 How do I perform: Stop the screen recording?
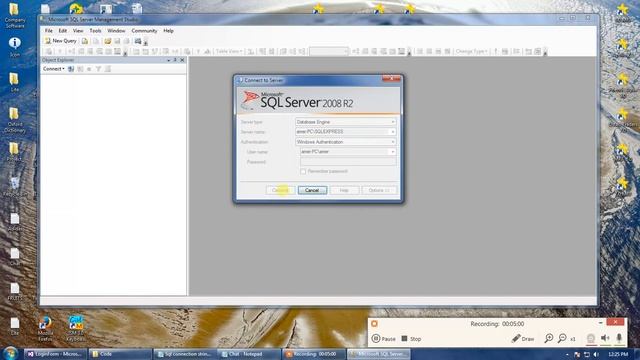[x=411, y=339]
